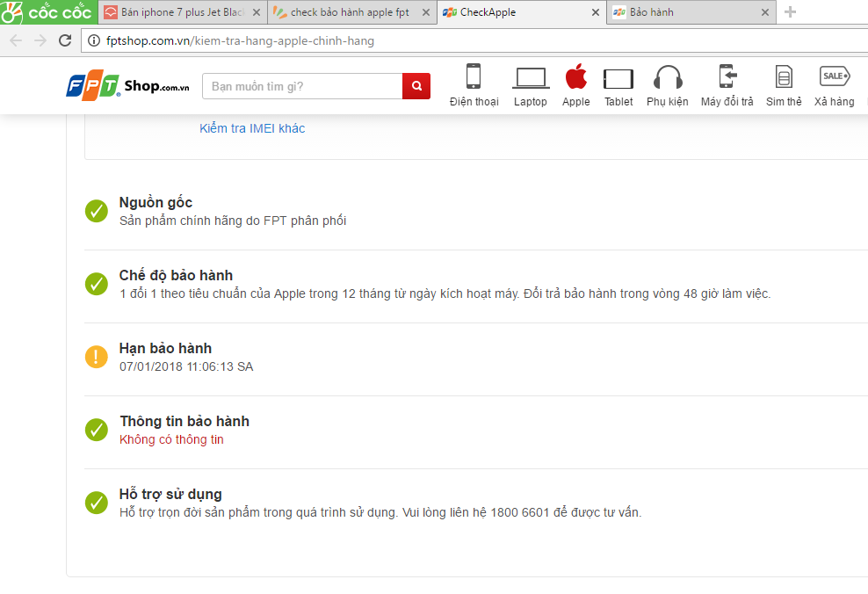Screen dimensions: 868x594
Task: Select the 'Hỗ trợ trọn đời sản phẩm' support text
Action: click(x=380, y=512)
